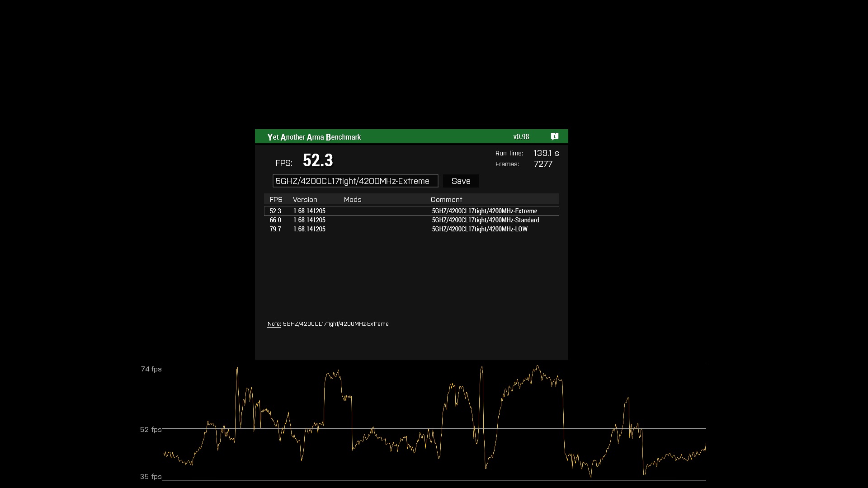The image size is (868, 488).
Task: Click the Yet Another Arma Benchmark title
Action: click(314, 137)
